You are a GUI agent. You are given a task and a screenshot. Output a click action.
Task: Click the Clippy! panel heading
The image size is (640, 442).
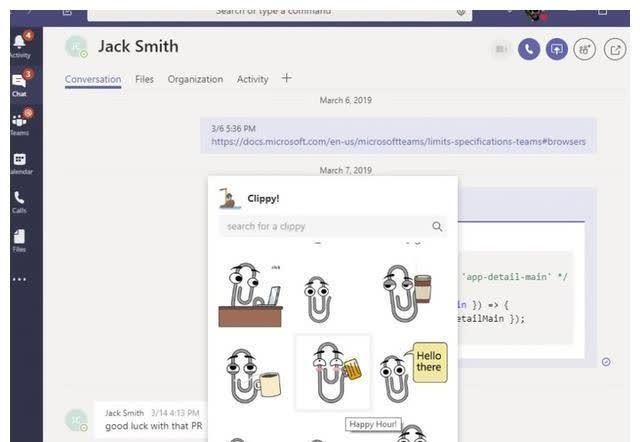(x=263, y=198)
